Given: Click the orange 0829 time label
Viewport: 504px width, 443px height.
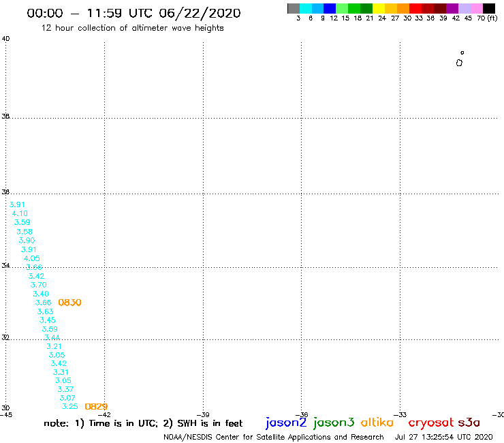Looking at the screenshot, I should 96,407.
